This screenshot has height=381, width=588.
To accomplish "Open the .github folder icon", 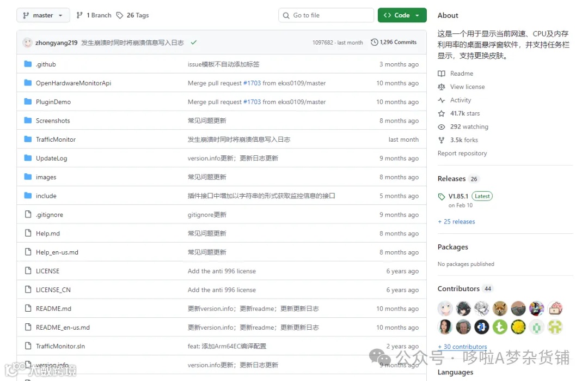I will pyautogui.click(x=28, y=64).
